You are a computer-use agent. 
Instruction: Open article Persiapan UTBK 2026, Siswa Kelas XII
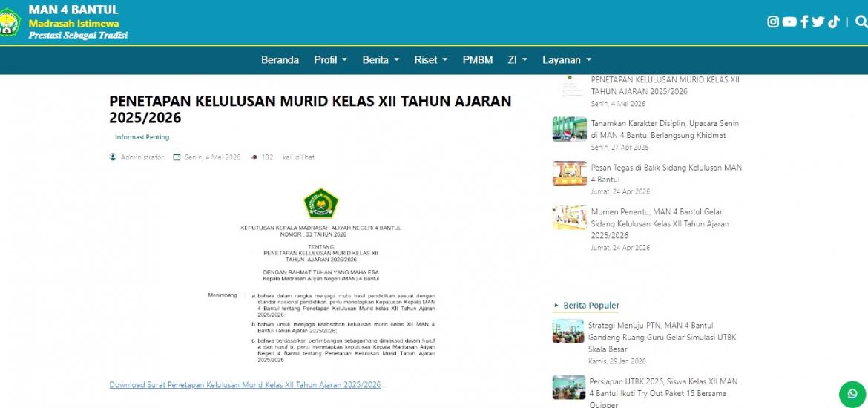click(x=662, y=393)
